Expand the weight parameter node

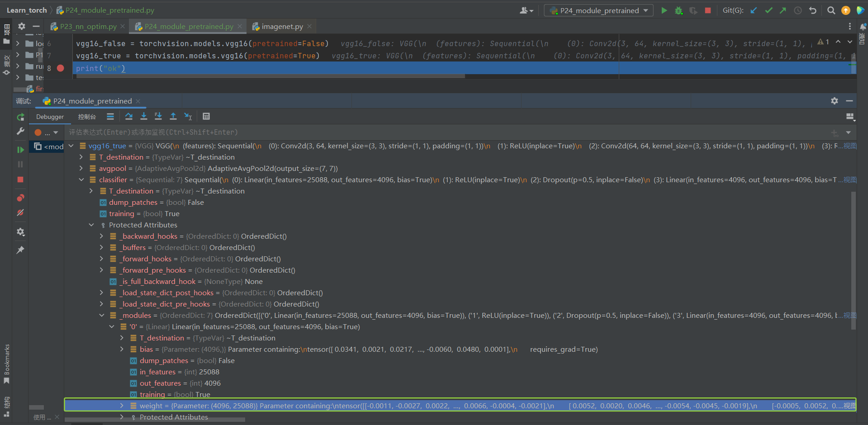click(x=122, y=406)
